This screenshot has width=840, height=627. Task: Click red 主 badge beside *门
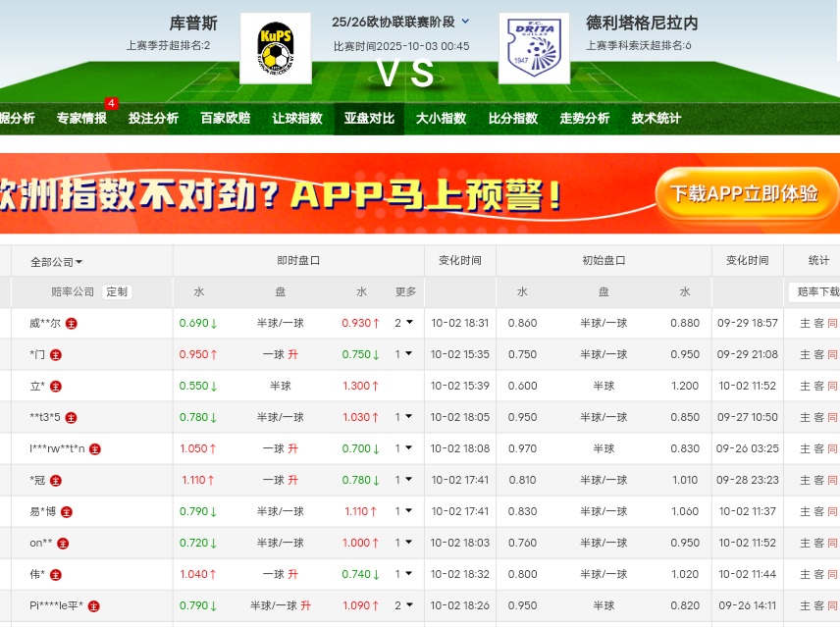[56, 354]
